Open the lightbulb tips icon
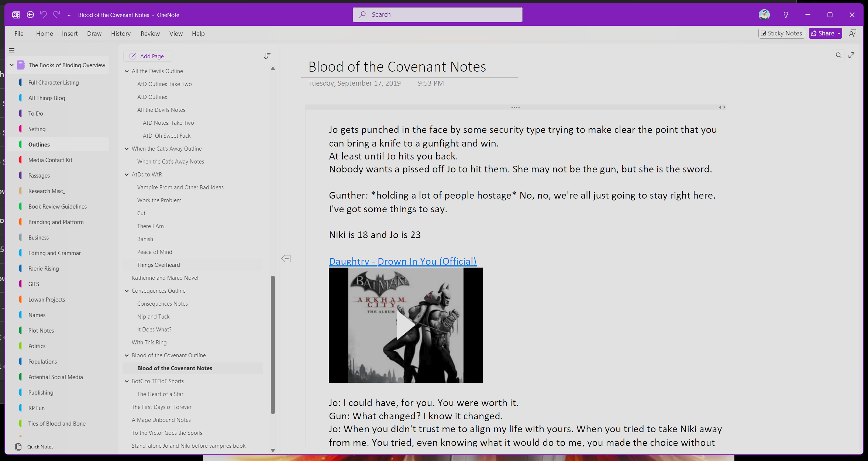 (786, 15)
